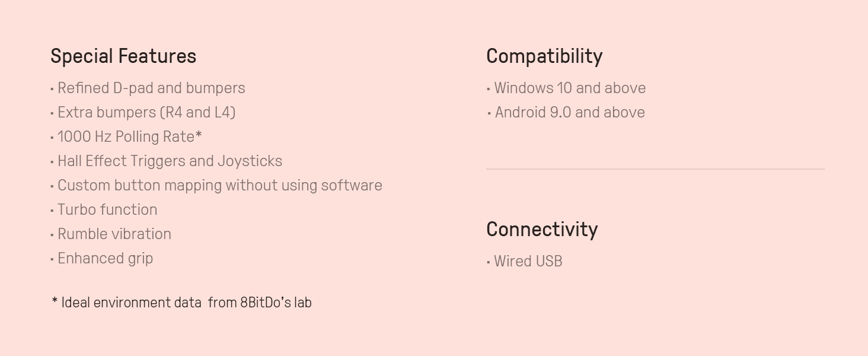Select the Rumble vibration feature
868x356 pixels.
pos(114,234)
